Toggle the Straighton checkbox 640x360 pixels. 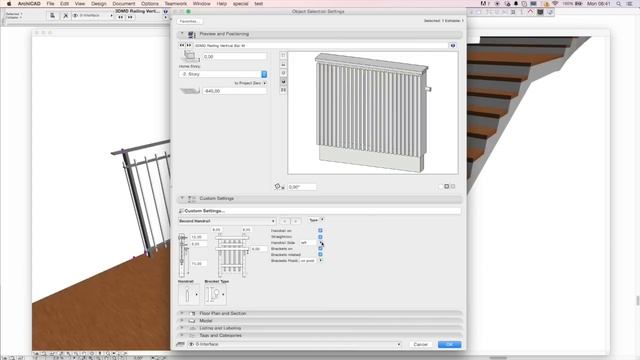point(320,237)
